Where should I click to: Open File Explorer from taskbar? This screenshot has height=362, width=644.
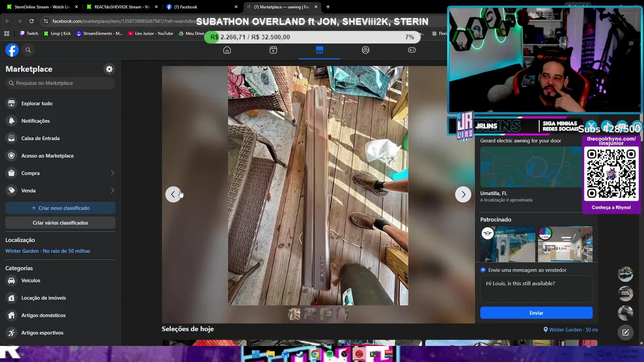271,354
